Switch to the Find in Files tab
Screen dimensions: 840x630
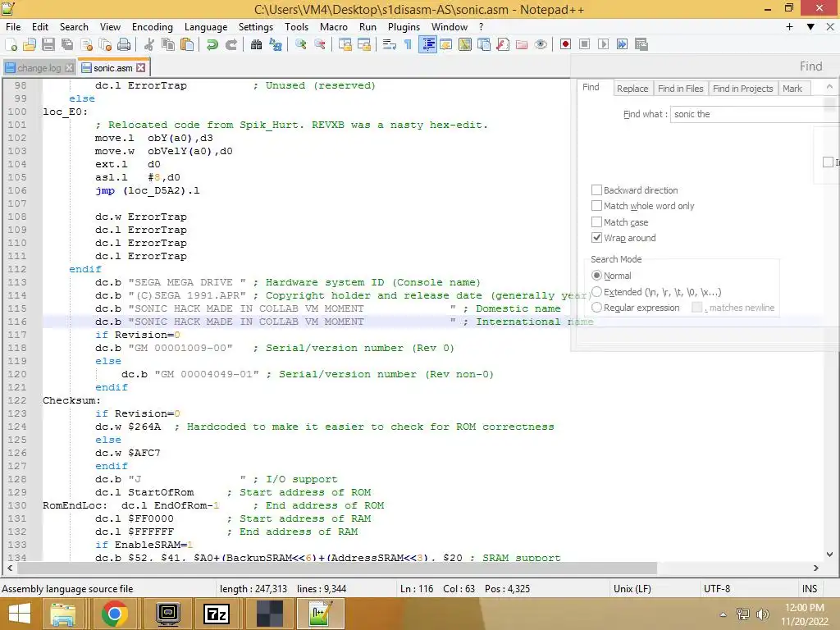click(x=680, y=89)
